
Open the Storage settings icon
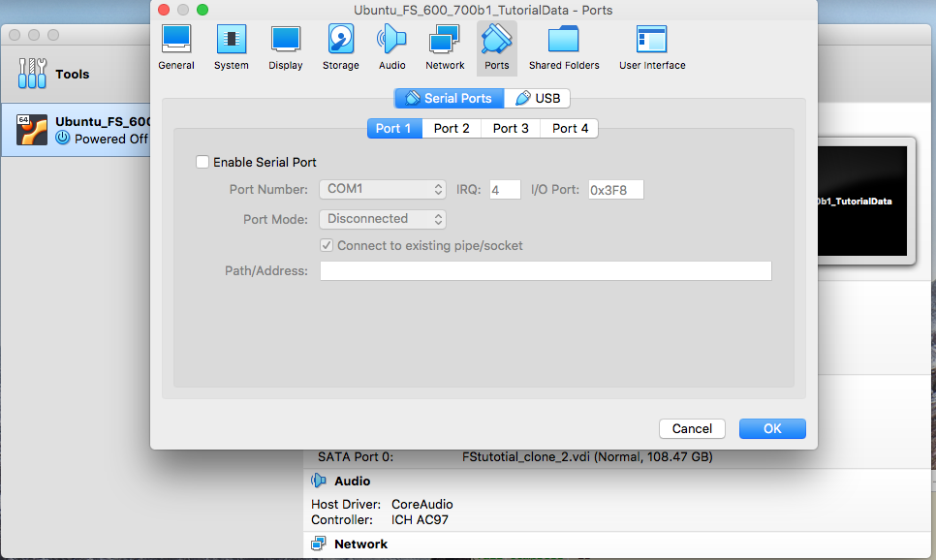coord(340,47)
